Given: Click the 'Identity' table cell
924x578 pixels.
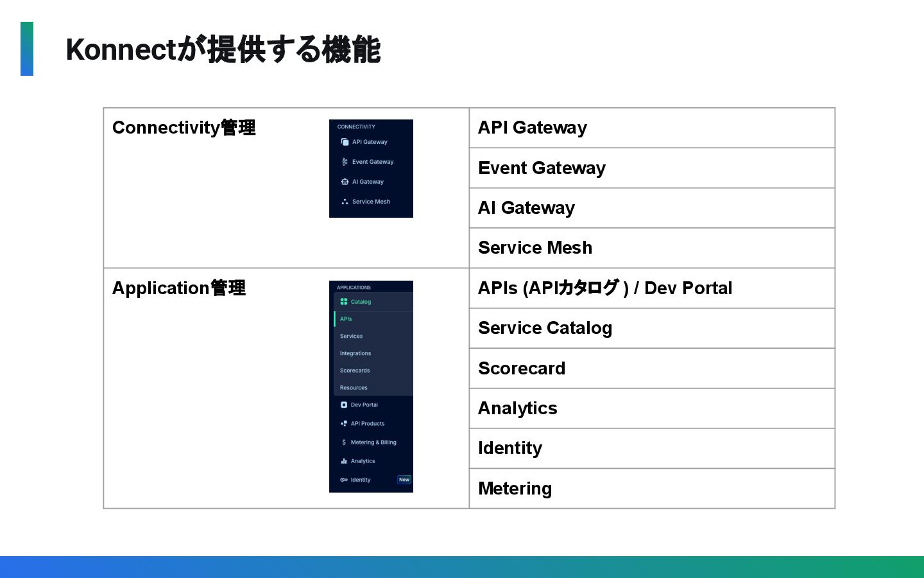Looking at the screenshot, I should tap(652, 448).
